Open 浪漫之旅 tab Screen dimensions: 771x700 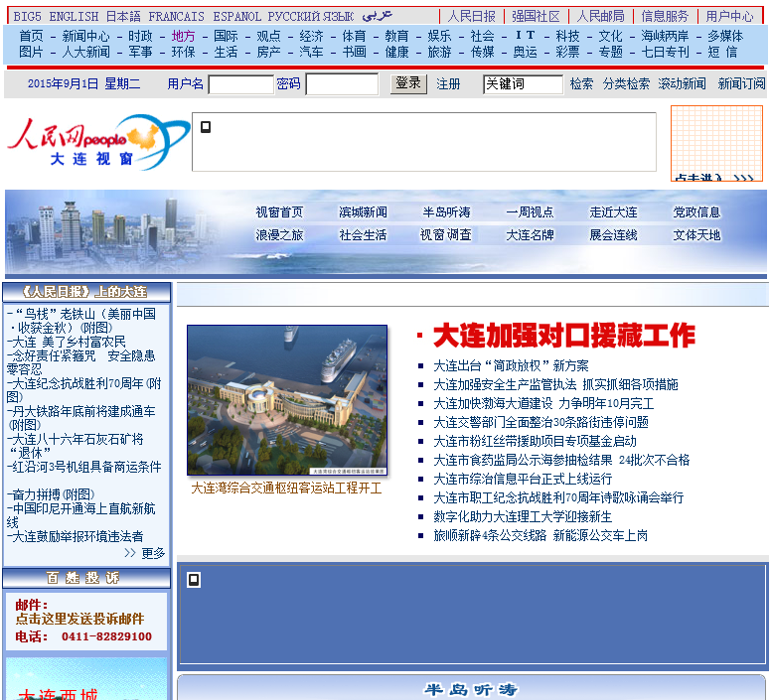(x=279, y=235)
